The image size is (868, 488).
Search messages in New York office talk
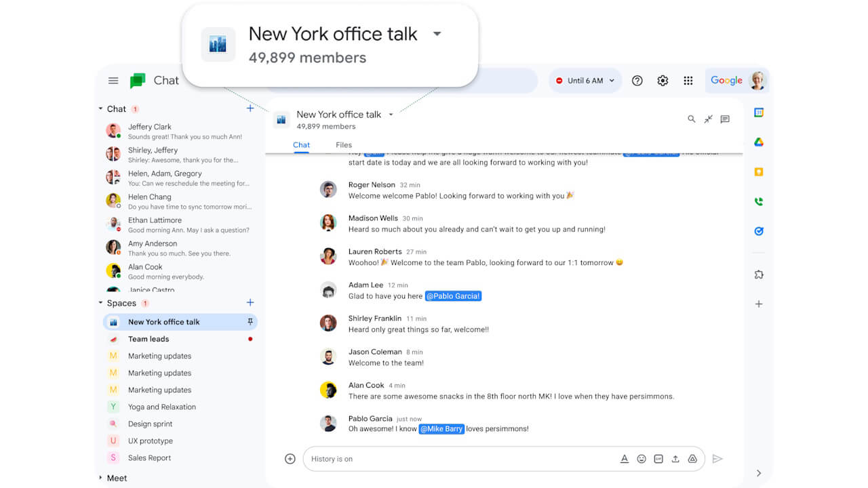(691, 119)
